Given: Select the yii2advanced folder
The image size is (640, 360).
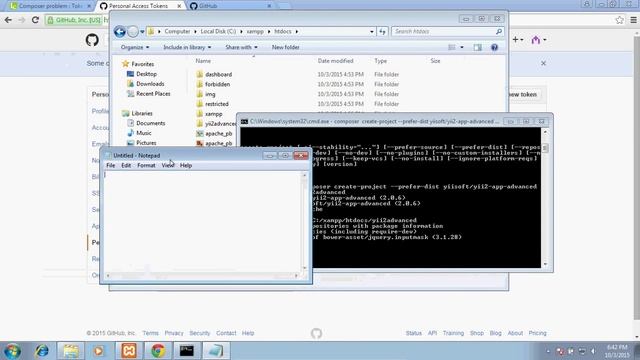Looking at the screenshot, I should coord(220,124).
